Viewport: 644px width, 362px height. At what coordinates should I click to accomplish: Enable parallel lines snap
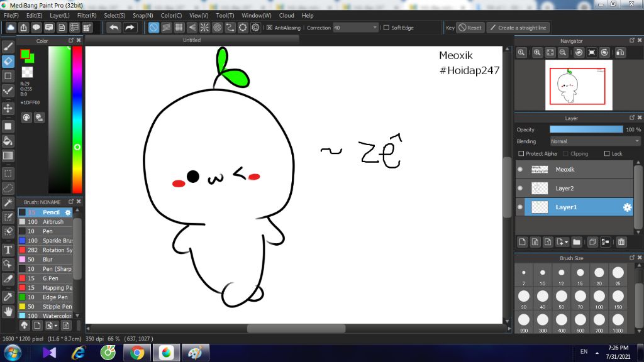166,28
